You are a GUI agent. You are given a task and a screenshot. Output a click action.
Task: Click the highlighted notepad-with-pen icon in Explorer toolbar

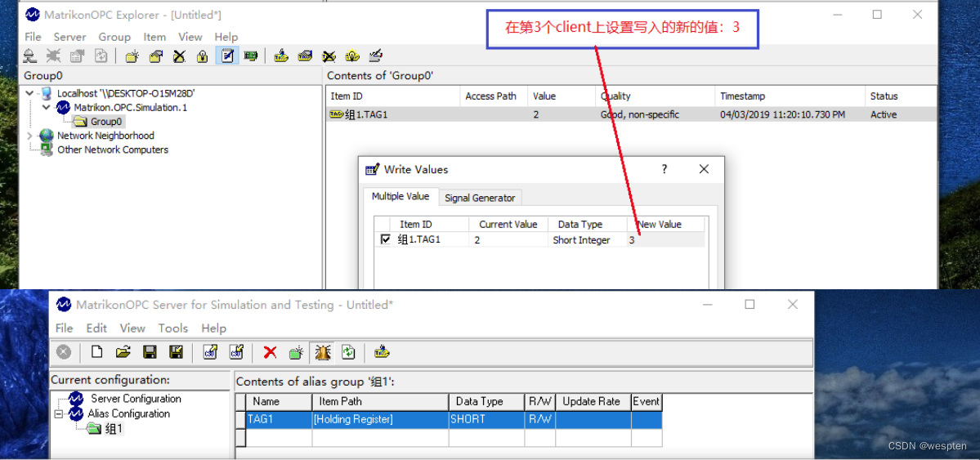pyautogui.click(x=227, y=56)
